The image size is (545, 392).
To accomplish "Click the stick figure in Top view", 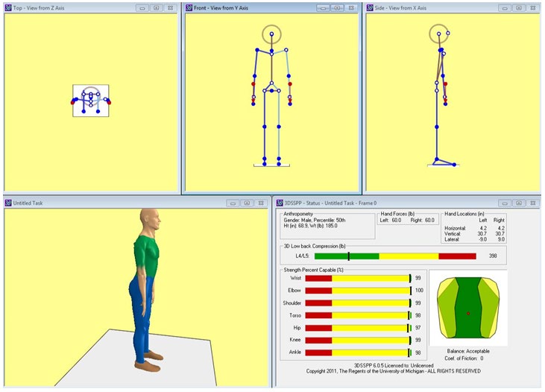I will coord(91,101).
